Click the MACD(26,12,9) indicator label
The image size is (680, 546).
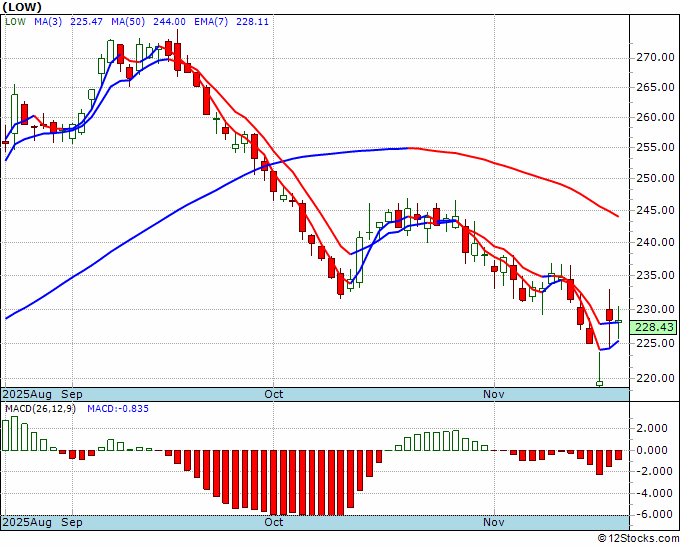[40, 409]
